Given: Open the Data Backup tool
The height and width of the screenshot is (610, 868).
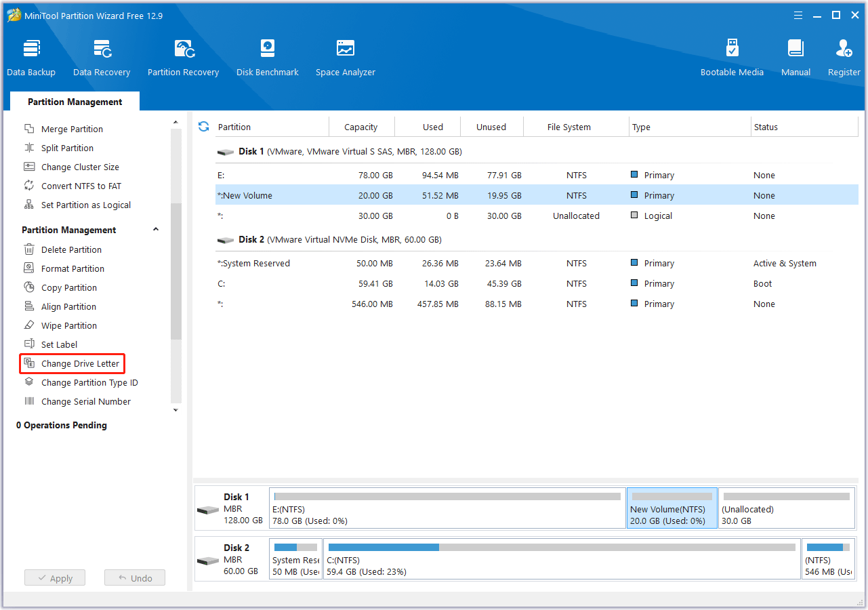Looking at the screenshot, I should coord(31,57).
